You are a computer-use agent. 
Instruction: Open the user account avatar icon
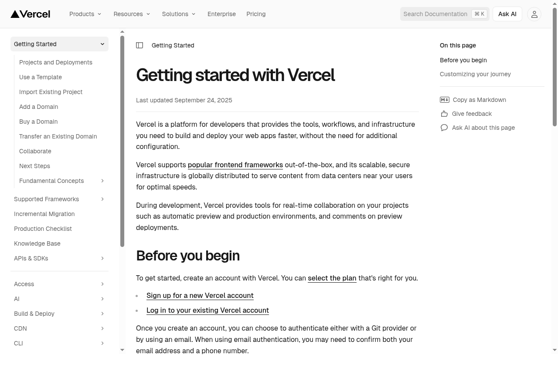click(x=534, y=14)
